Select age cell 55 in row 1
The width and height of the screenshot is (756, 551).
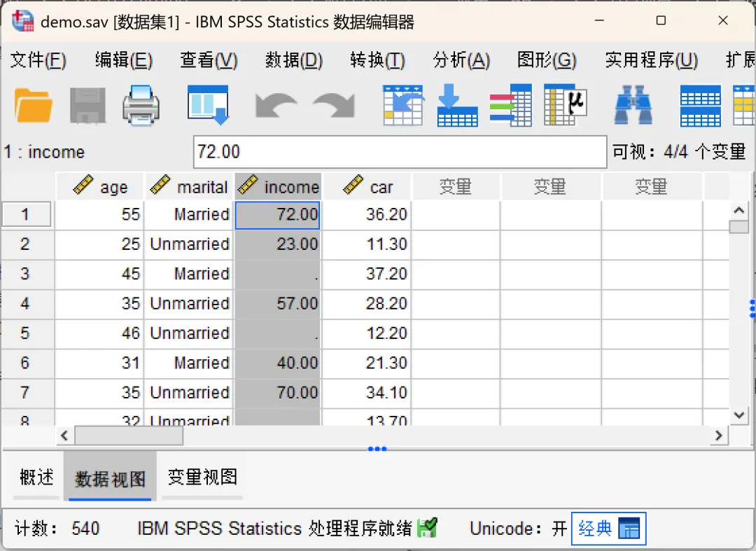click(99, 214)
